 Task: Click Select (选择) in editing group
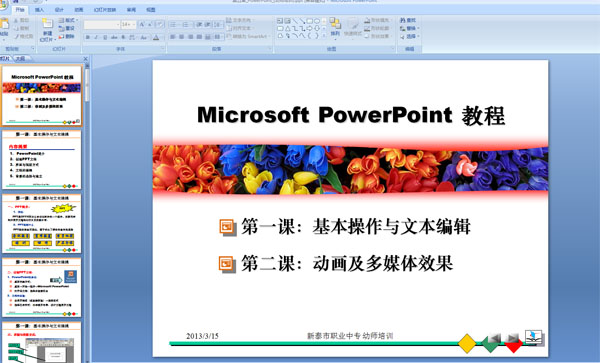point(410,36)
